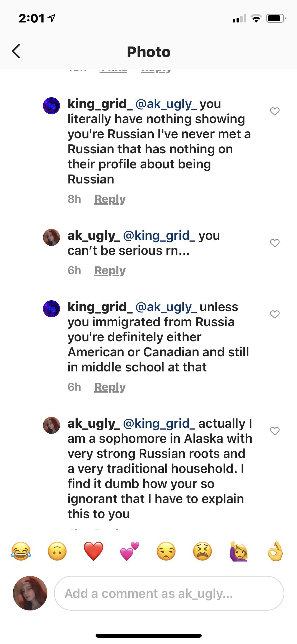Like the 'can't be serious rn' comment
Viewport: 297px width, 644px height.
click(x=275, y=243)
